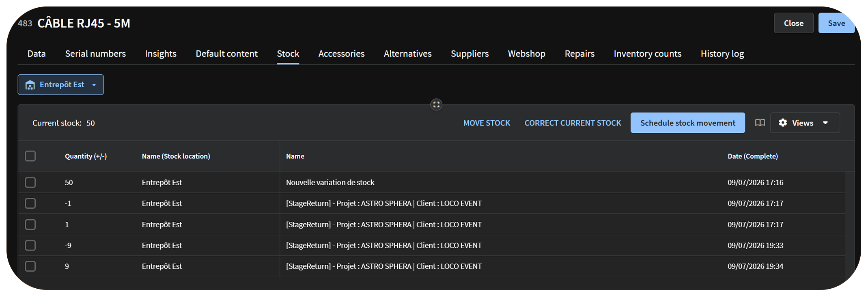Click the Name column header
This screenshot has width=868, height=296.
click(295, 156)
